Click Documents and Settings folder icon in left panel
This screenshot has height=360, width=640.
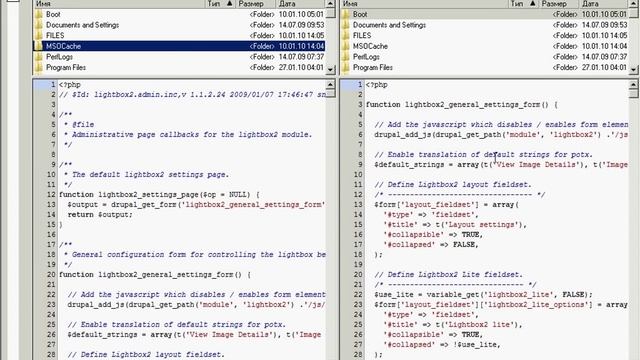(39, 25)
